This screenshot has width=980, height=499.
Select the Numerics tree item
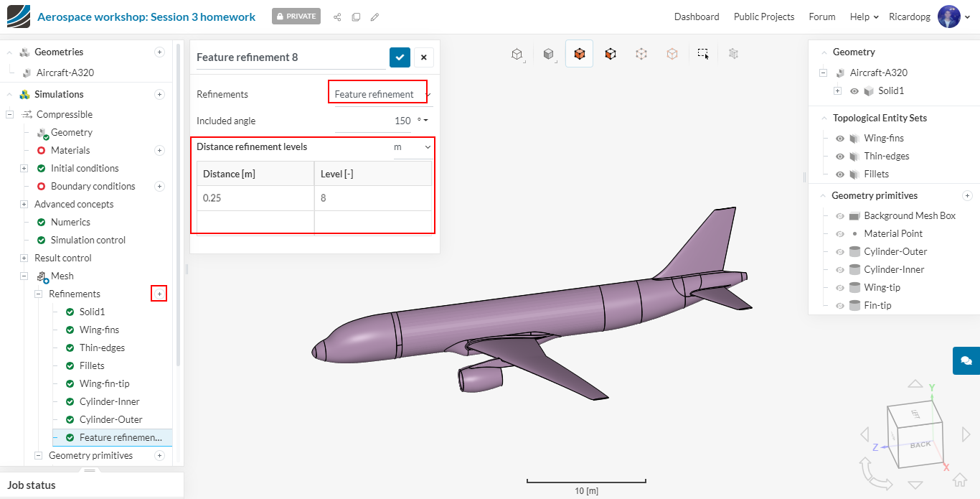pos(70,222)
